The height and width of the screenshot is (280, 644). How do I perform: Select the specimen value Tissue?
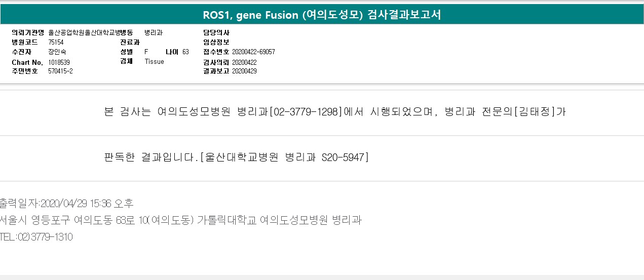pyautogui.click(x=154, y=61)
